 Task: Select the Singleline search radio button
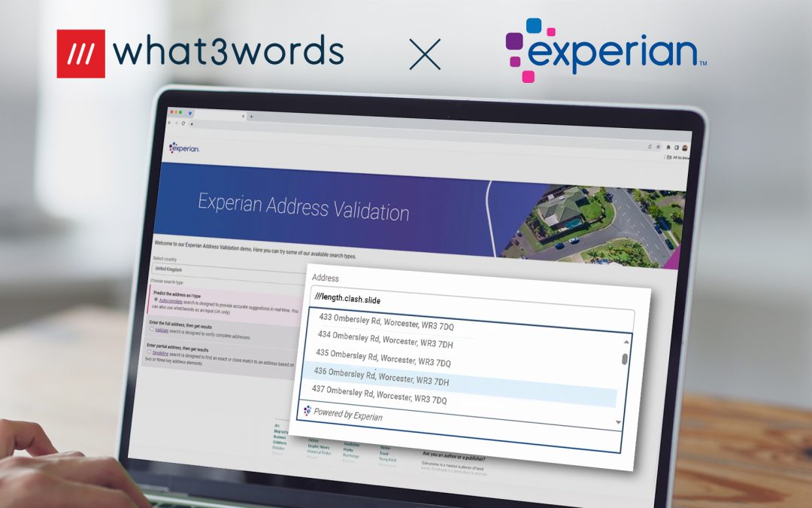149,352
